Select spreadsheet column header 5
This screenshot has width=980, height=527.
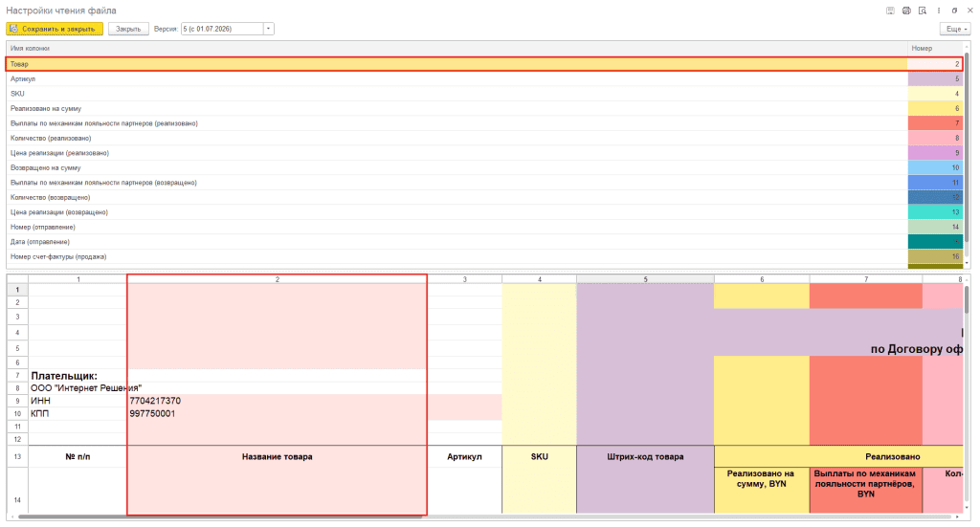tap(645, 279)
